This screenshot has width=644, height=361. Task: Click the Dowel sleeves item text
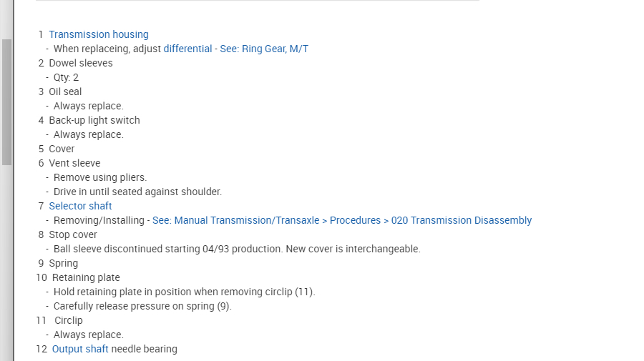point(81,63)
